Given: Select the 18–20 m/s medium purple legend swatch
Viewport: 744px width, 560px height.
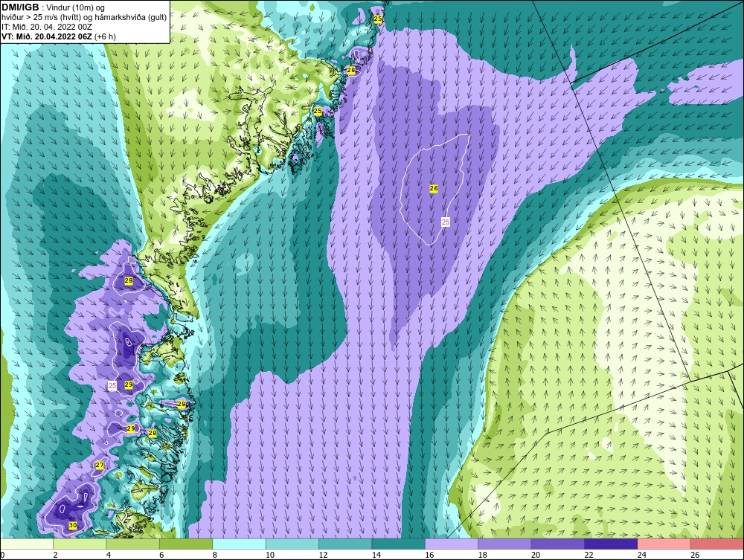Looking at the screenshot, I should (505, 544).
